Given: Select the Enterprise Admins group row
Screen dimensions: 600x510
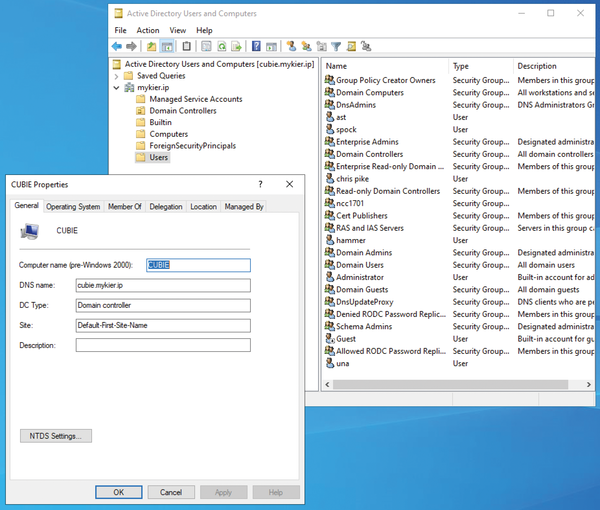Looking at the screenshot, I should click(x=459, y=142).
